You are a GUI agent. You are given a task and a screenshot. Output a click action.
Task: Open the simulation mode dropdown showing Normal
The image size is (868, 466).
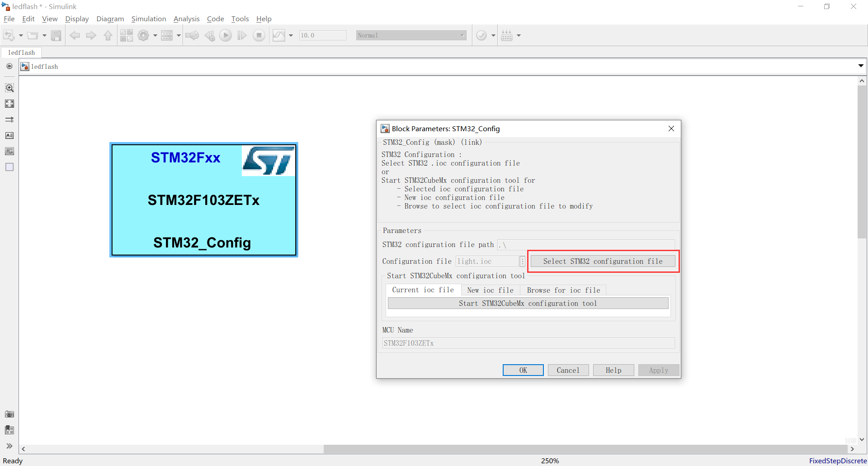click(410, 35)
